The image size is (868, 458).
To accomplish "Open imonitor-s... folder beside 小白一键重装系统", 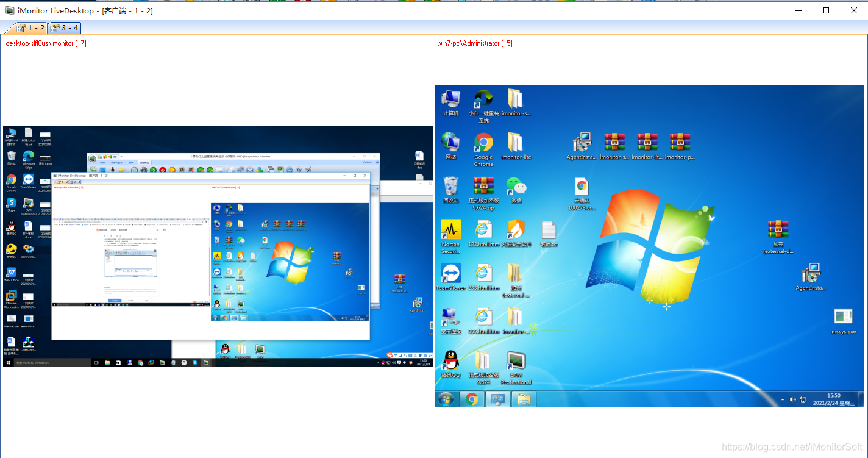I will [516, 103].
